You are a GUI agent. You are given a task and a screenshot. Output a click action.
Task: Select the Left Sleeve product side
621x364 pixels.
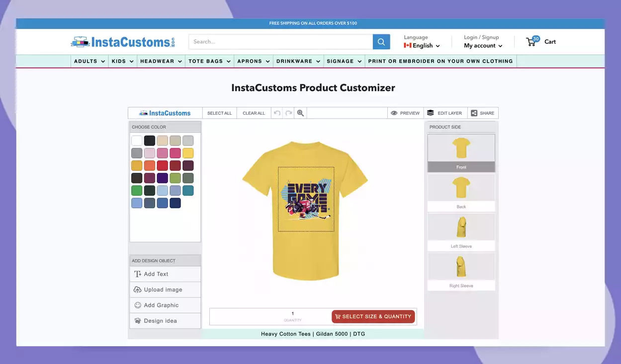pyautogui.click(x=461, y=232)
